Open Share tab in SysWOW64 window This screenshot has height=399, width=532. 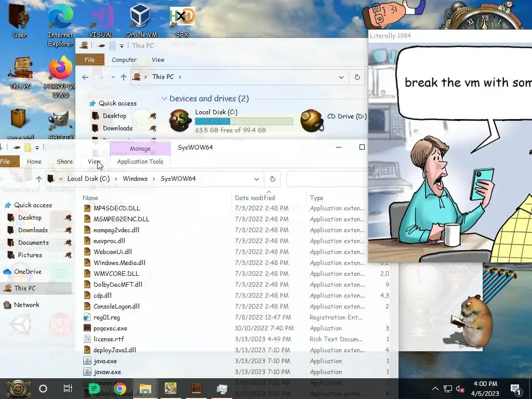coord(65,162)
